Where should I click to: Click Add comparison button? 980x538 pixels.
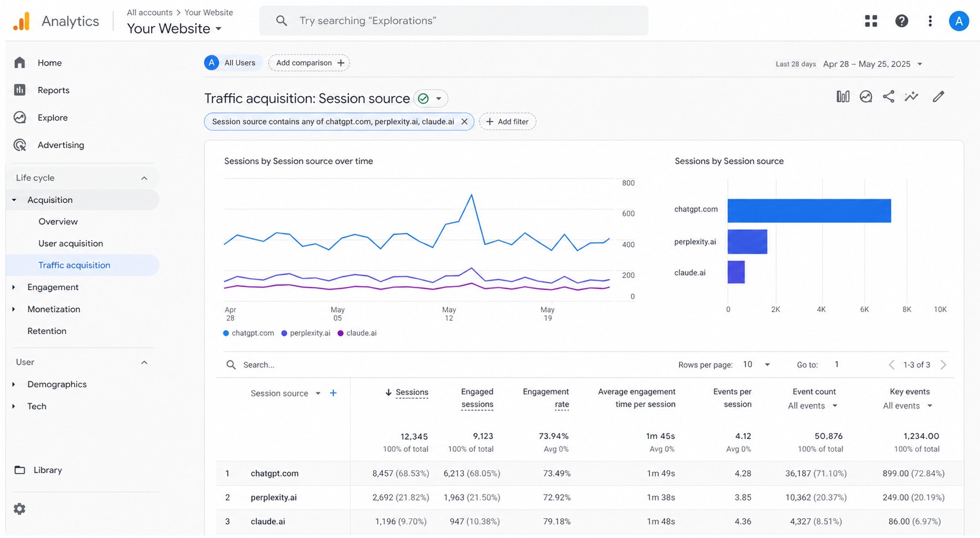(x=309, y=63)
